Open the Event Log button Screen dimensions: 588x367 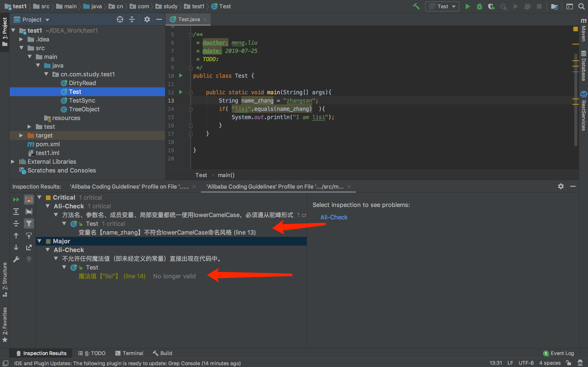559,353
